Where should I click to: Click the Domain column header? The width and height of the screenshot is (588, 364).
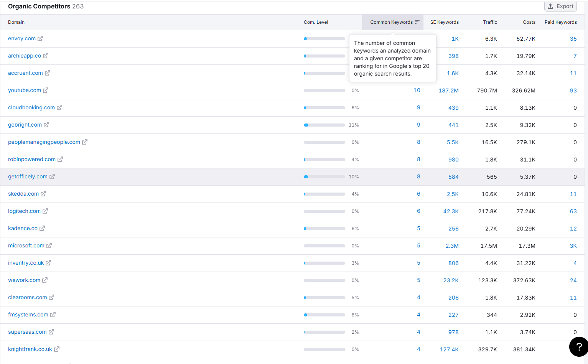point(16,22)
